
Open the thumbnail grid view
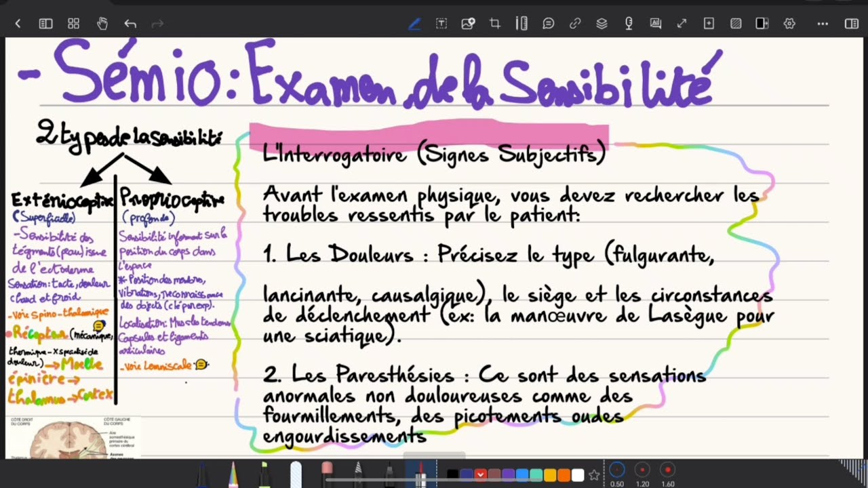pyautogui.click(x=74, y=24)
